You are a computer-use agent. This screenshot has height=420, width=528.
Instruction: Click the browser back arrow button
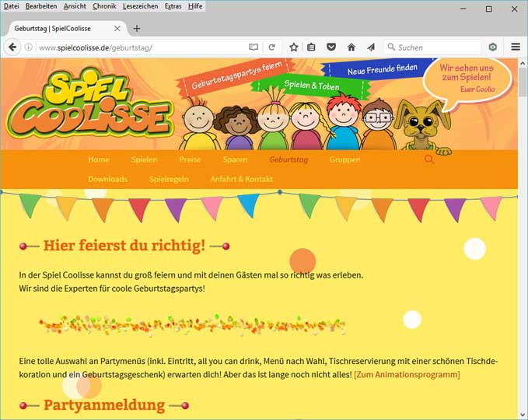point(12,47)
